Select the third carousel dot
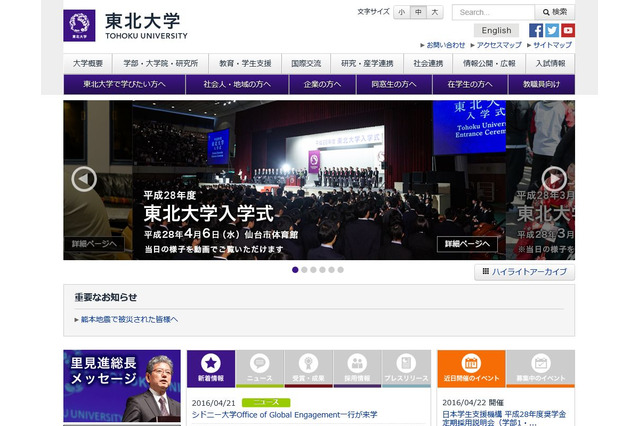 click(313, 270)
